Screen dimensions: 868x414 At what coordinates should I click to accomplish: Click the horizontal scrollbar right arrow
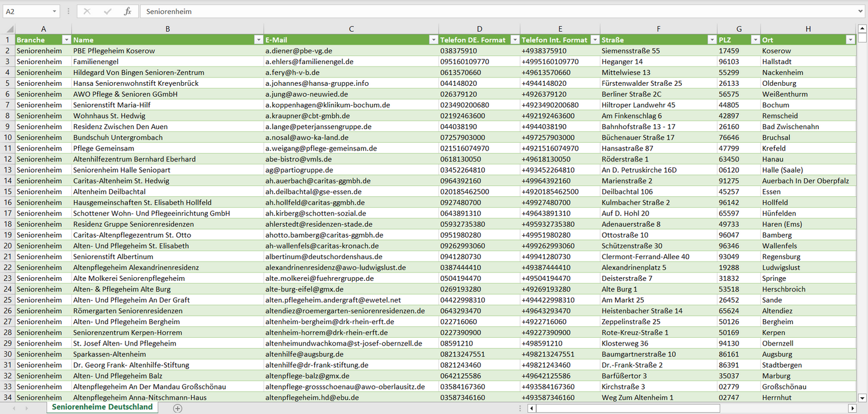[852, 408]
